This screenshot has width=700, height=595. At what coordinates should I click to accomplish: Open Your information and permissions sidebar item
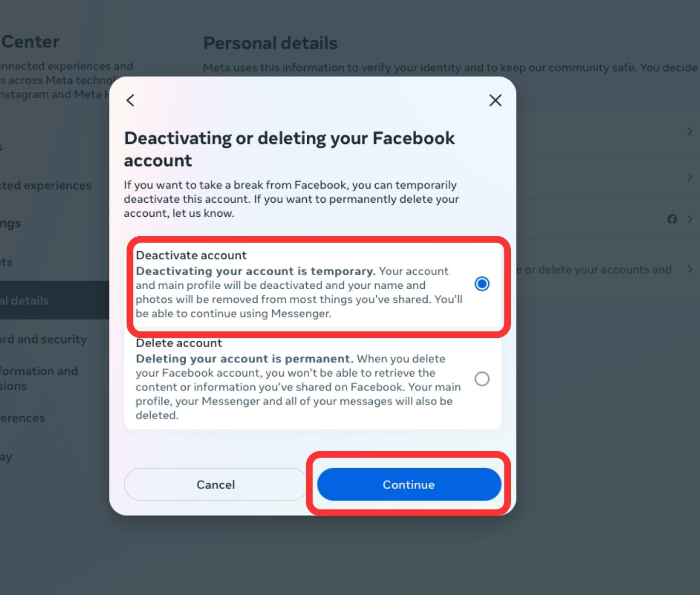39,378
